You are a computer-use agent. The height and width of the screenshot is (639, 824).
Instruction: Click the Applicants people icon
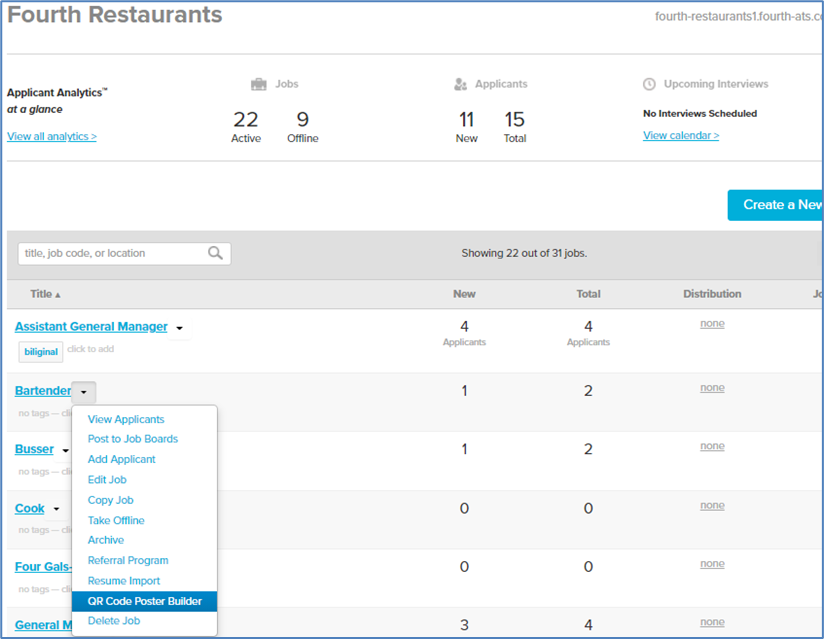click(x=460, y=84)
